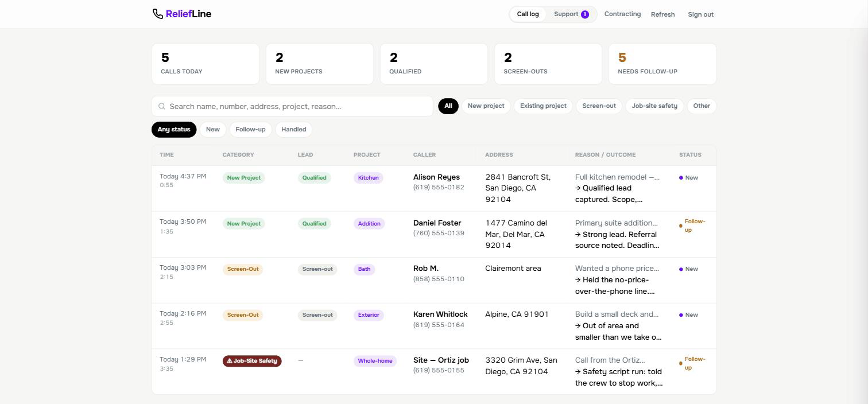This screenshot has width=868, height=404.
Task: Filter by Other category
Action: click(x=702, y=106)
